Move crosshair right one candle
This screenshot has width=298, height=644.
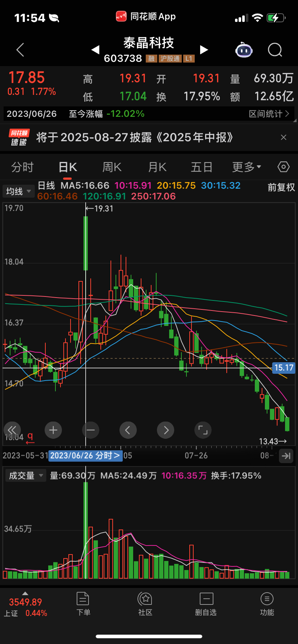point(166,430)
